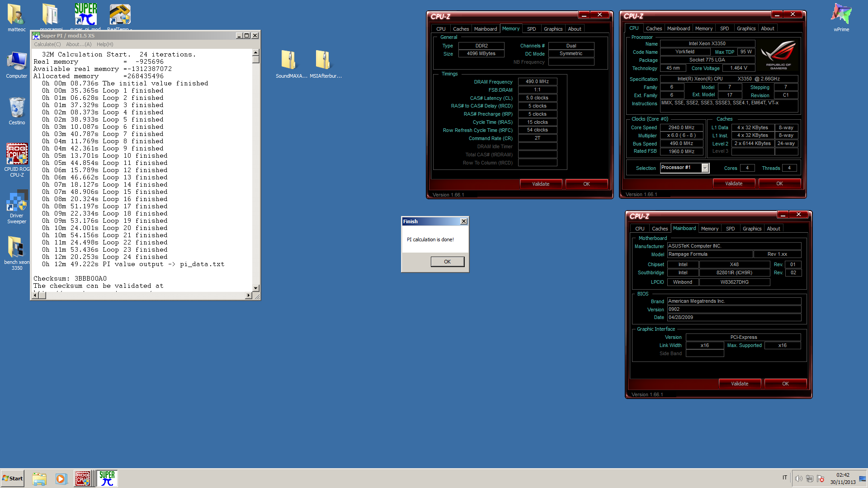Select the 'Checksum: 3BBB00A0' line

point(70,279)
